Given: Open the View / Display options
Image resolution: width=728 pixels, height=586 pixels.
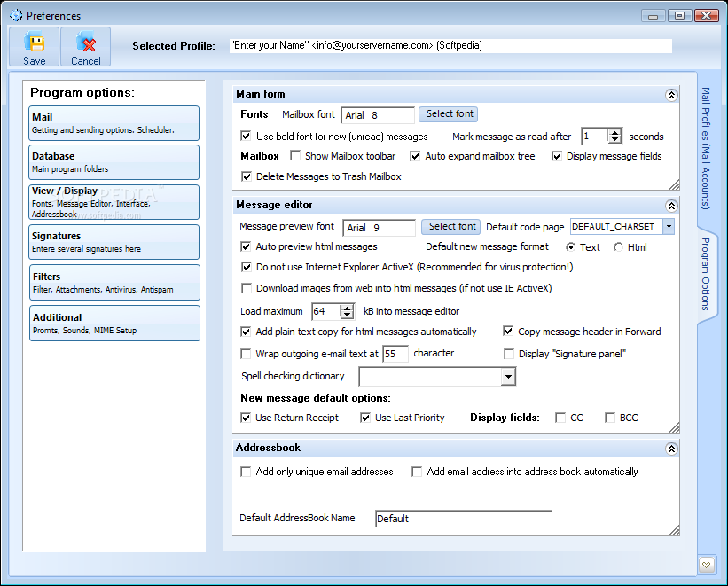Looking at the screenshot, I should (114, 202).
